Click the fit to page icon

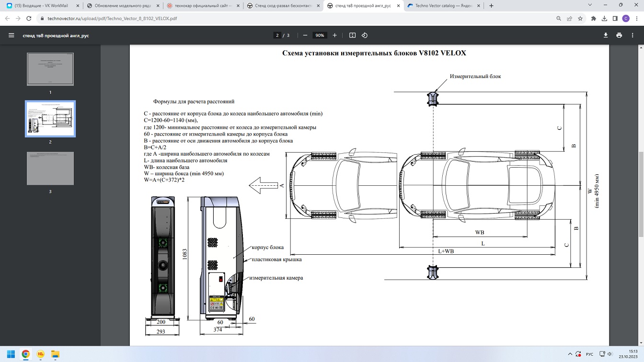352,35
